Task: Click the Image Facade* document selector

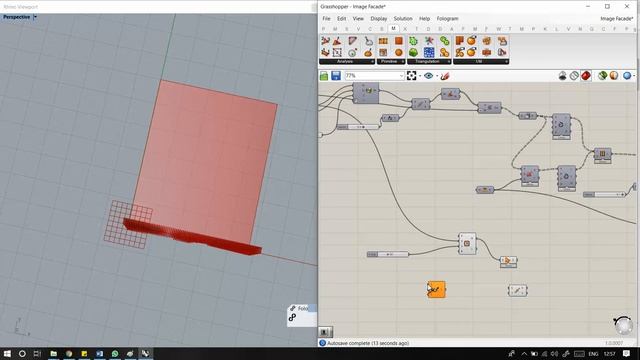Action: [x=616, y=19]
